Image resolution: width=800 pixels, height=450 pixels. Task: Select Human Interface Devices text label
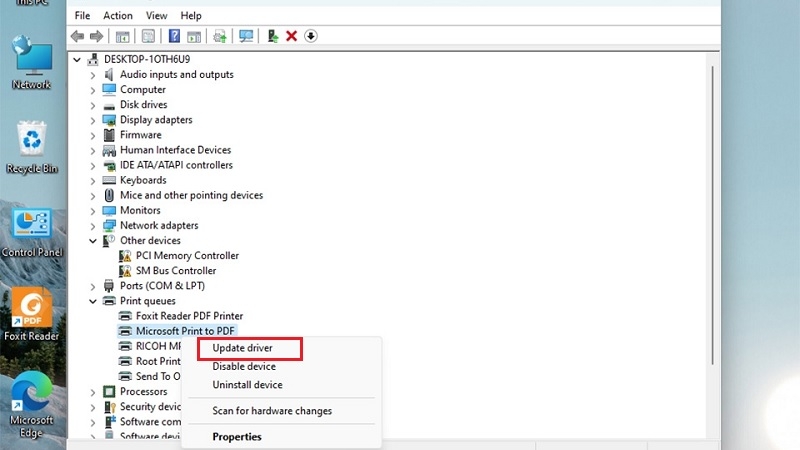[x=176, y=150]
